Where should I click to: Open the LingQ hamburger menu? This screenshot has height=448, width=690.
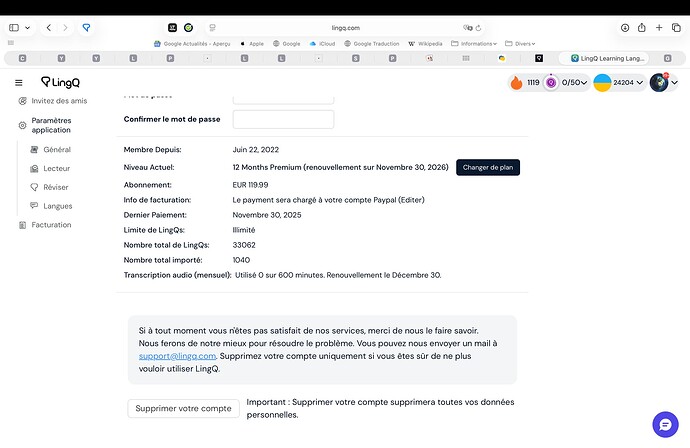click(19, 82)
